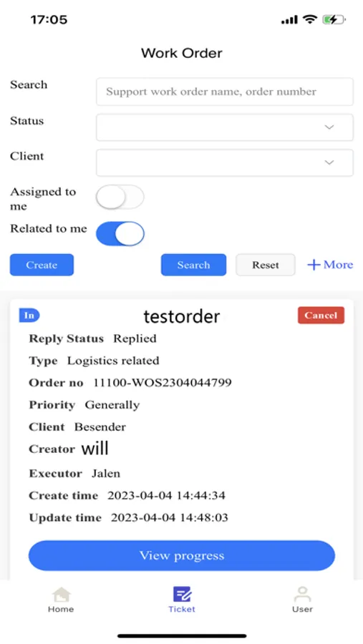Screen dimensions: 363x644
Task: Click View progress button
Action: coord(182,555)
